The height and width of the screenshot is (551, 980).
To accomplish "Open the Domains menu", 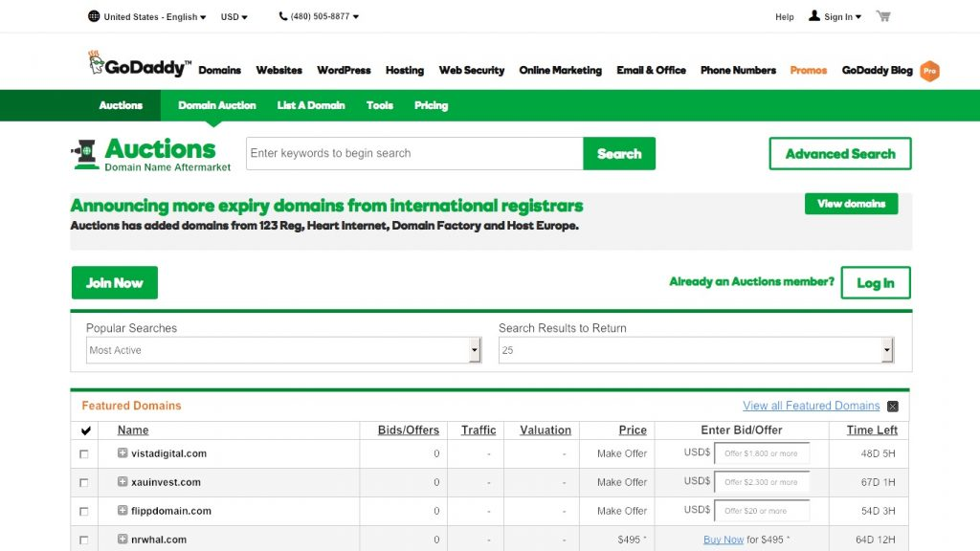I will (x=219, y=70).
